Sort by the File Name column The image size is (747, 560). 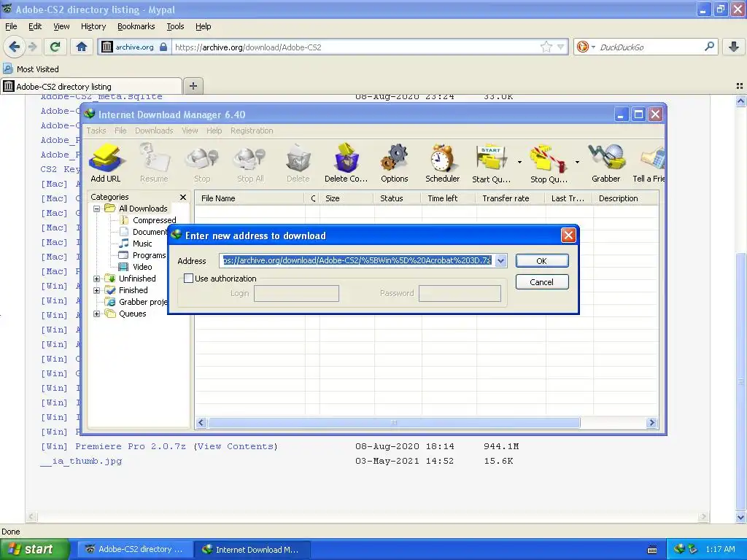pos(249,198)
